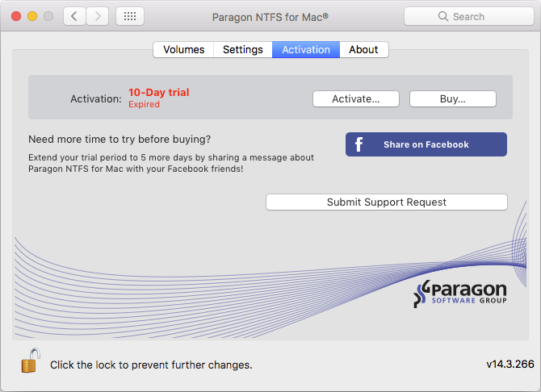Viewport: 541px width, 392px height.
Task: Click the red 'Expired' label
Action: tap(144, 104)
